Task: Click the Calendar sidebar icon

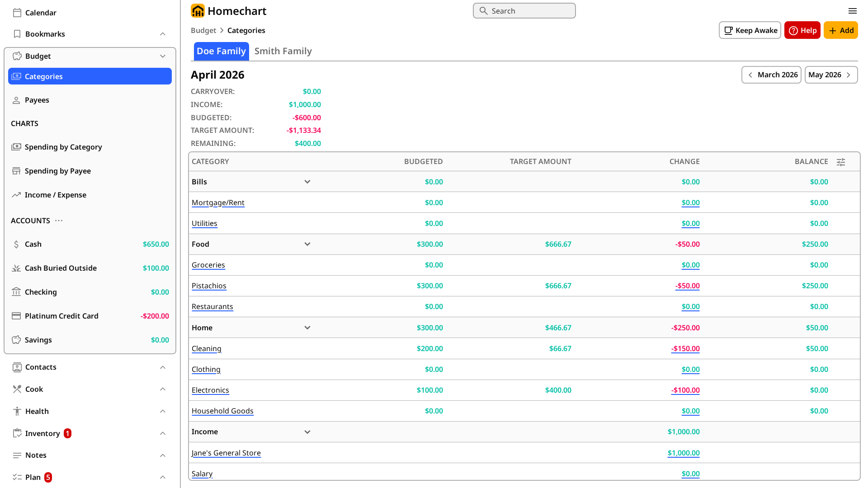Action: pos(17,13)
